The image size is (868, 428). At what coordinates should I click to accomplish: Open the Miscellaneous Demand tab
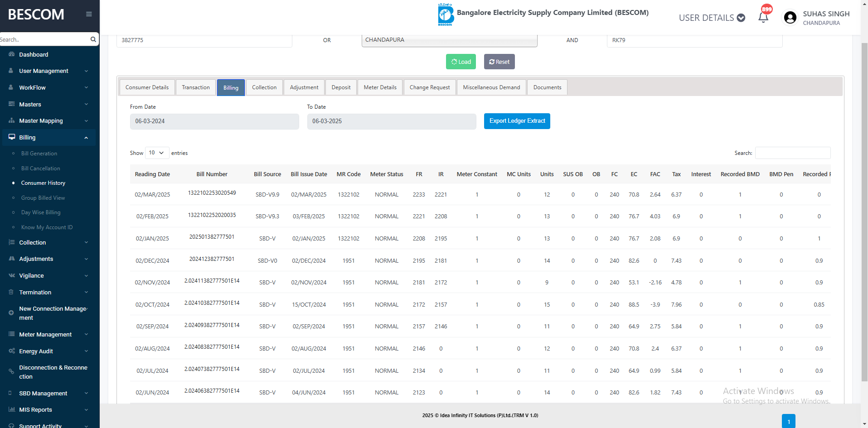[491, 87]
